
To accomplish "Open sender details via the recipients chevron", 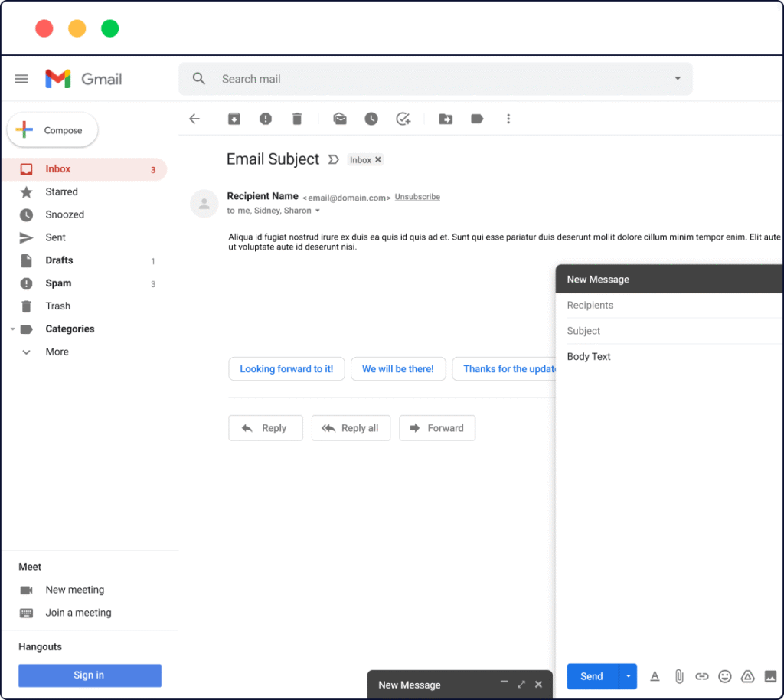I will point(318,210).
